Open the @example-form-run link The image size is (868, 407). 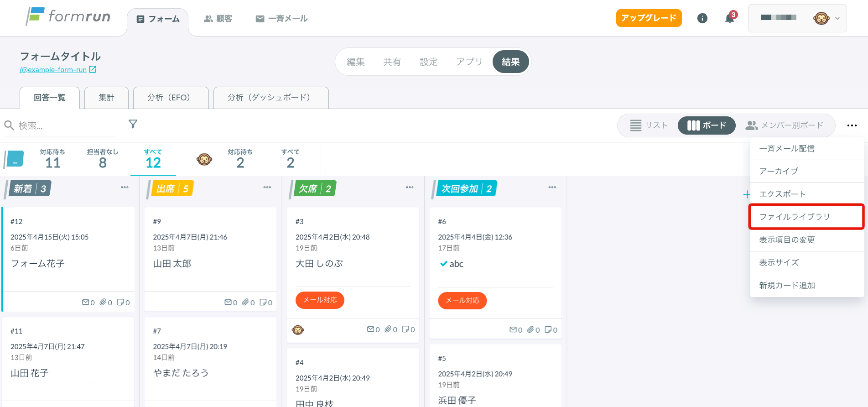[53, 70]
